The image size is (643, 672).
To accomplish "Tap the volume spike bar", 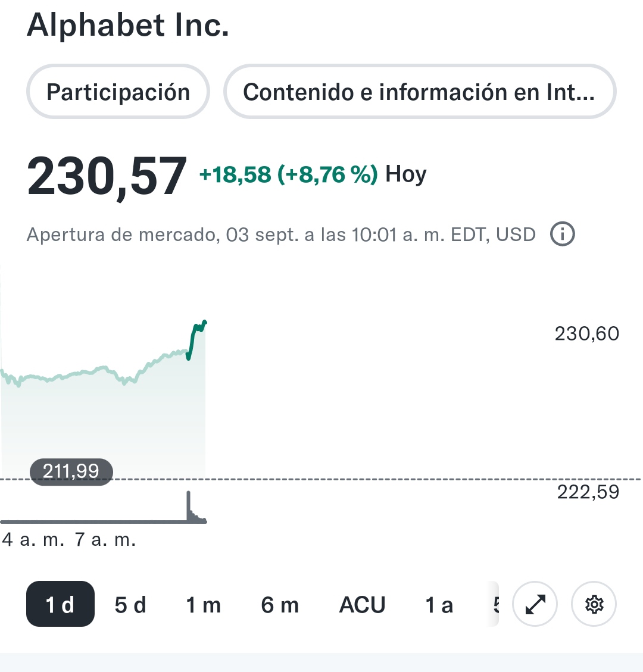I will 189,505.
